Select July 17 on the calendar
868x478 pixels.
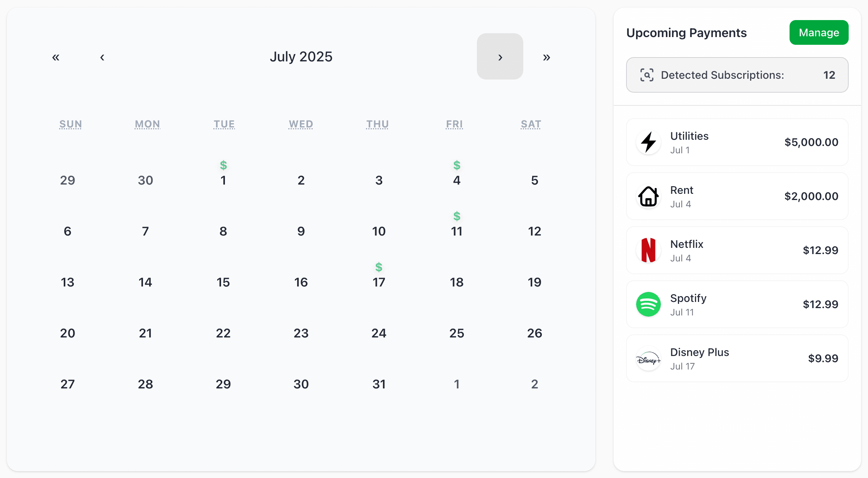tap(379, 282)
